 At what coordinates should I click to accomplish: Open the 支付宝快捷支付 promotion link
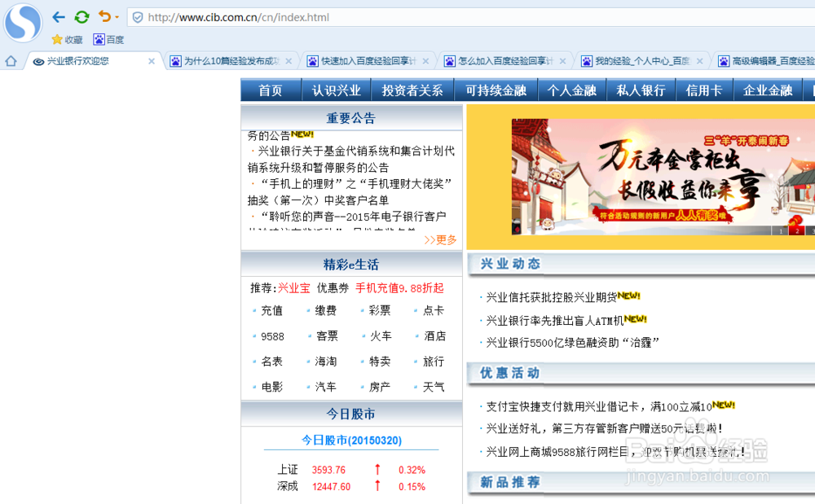(599, 407)
